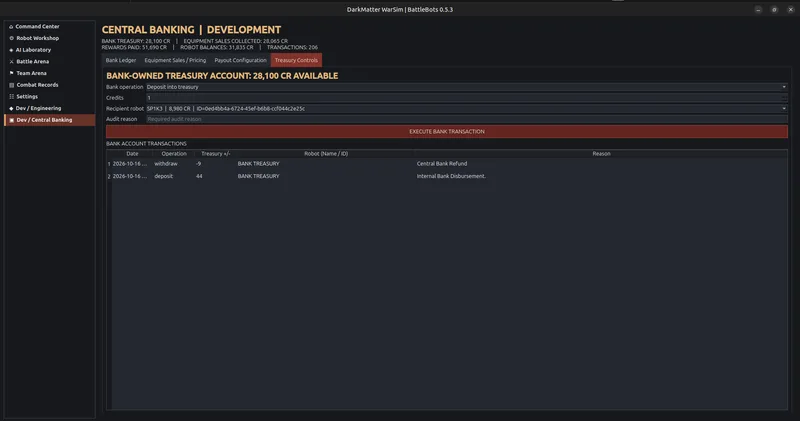Open the Bank operation dropdown
This screenshot has height=421, width=800.
tap(466, 87)
